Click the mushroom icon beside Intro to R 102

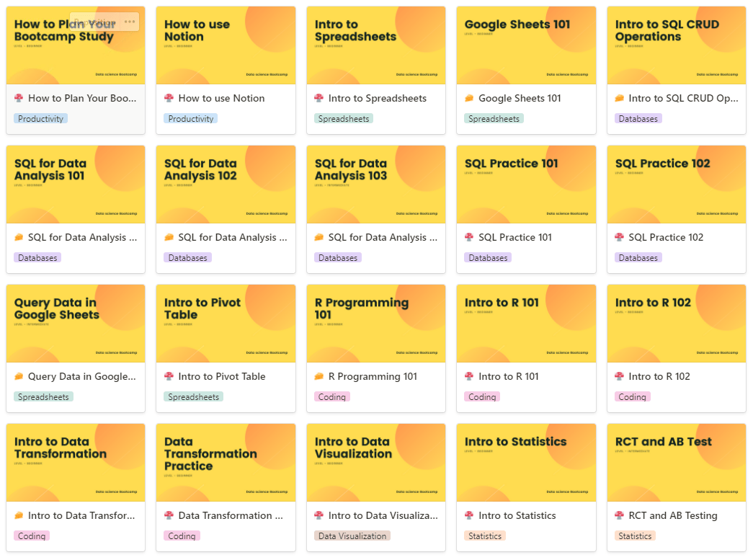click(620, 376)
